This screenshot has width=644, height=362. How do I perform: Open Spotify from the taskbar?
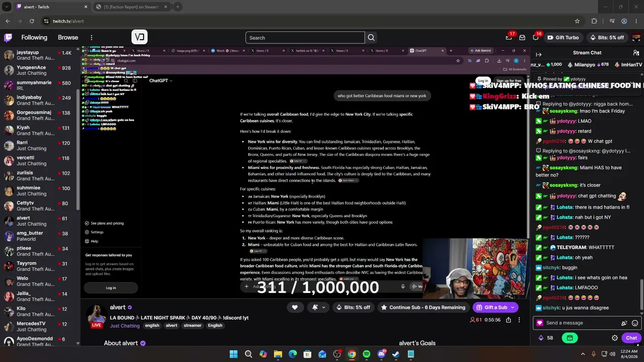coord(366,354)
